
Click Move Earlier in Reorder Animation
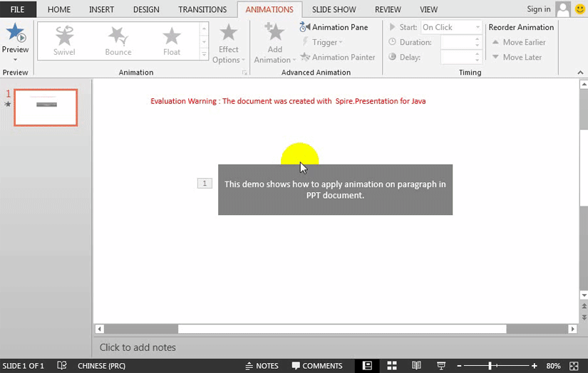pyautogui.click(x=519, y=42)
